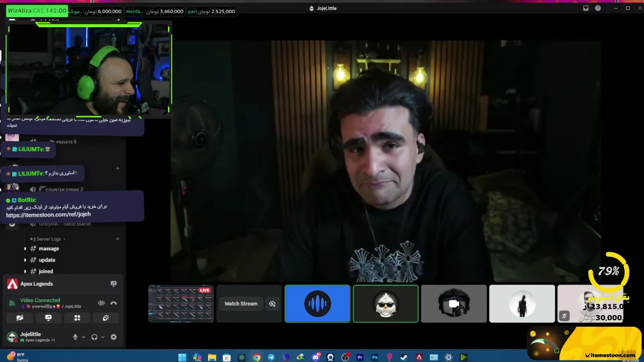Stream Apex Legends screen-share icon

click(x=114, y=284)
